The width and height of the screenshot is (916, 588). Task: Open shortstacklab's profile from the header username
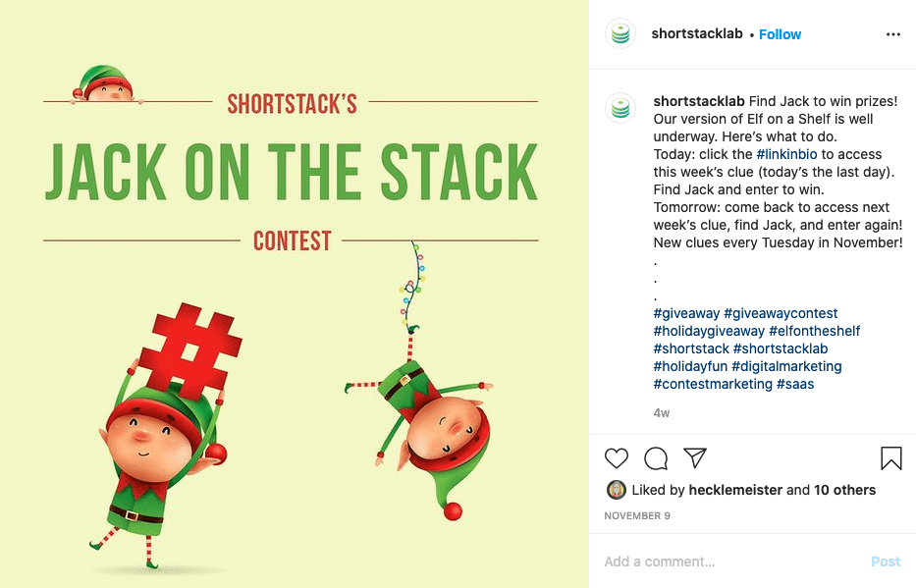click(697, 33)
